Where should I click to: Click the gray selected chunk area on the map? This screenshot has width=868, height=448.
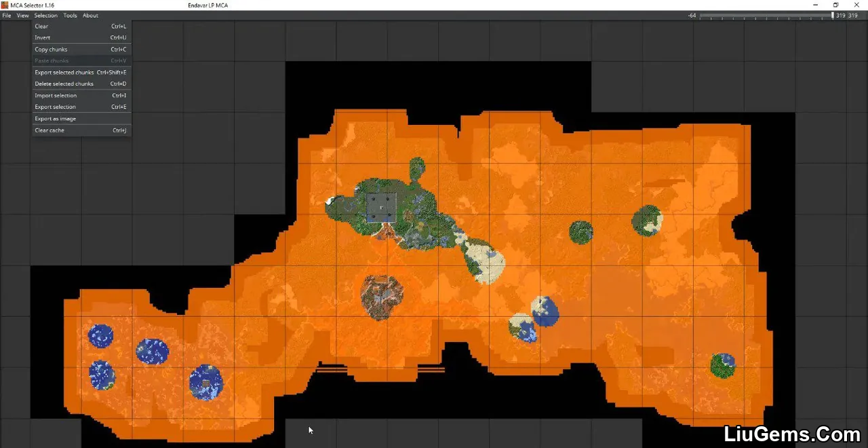[x=381, y=207]
